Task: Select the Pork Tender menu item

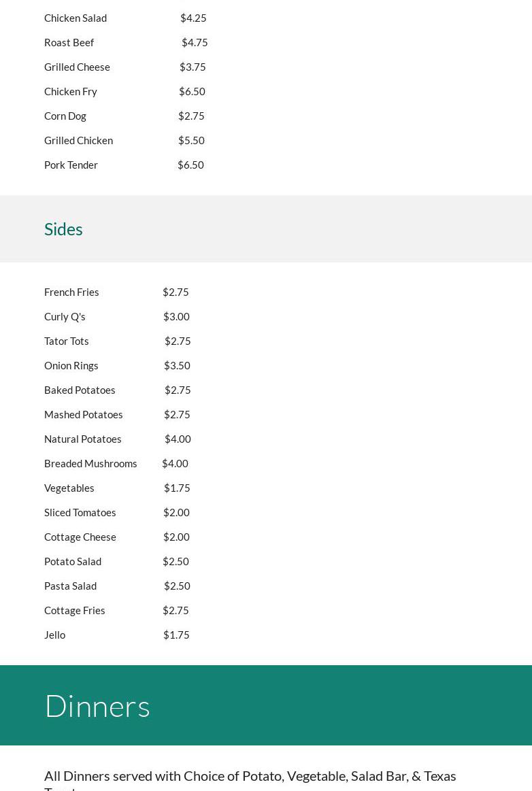Action: tap(71, 165)
